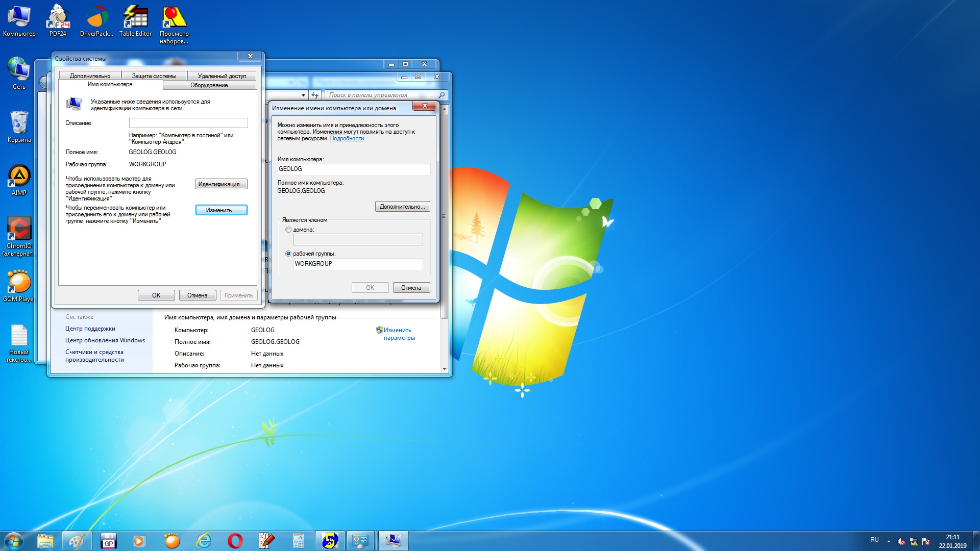Image resolution: width=980 pixels, height=551 pixels.
Task: Launch Opera browser from the taskbar
Action: [x=235, y=541]
